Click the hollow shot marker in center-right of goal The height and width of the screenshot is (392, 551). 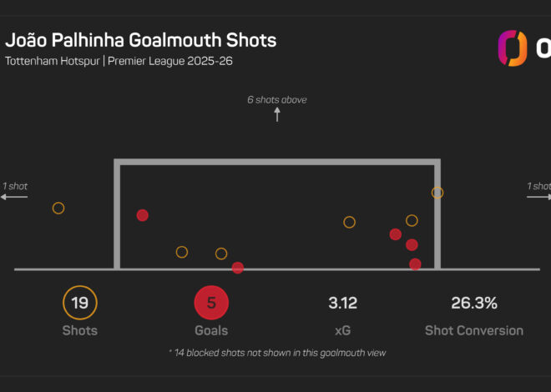tap(349, 222)
